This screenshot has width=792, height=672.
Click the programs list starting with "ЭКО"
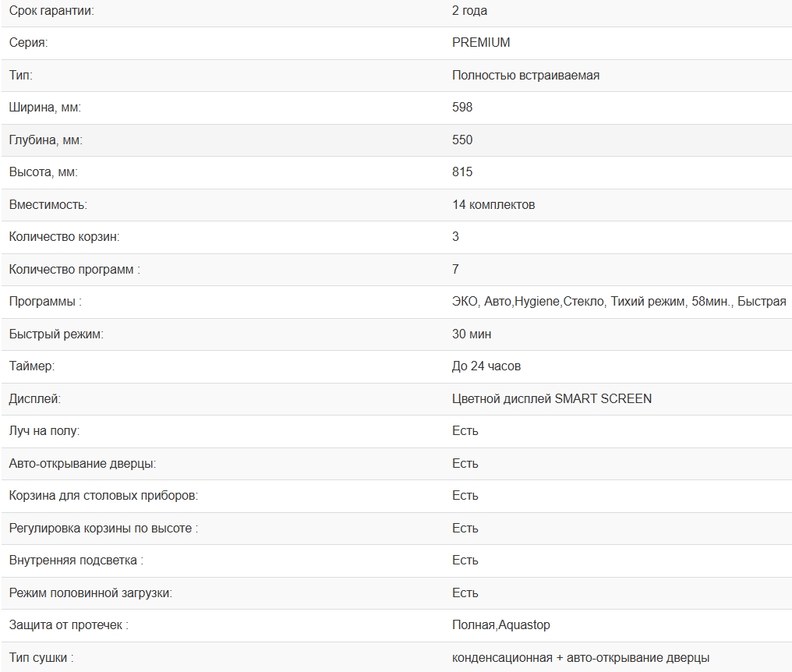[619, 302]
